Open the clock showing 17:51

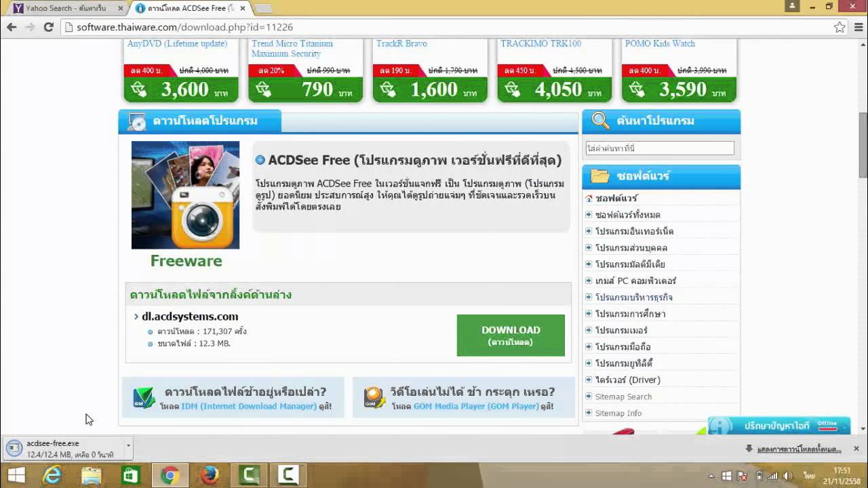coord(842,475)
